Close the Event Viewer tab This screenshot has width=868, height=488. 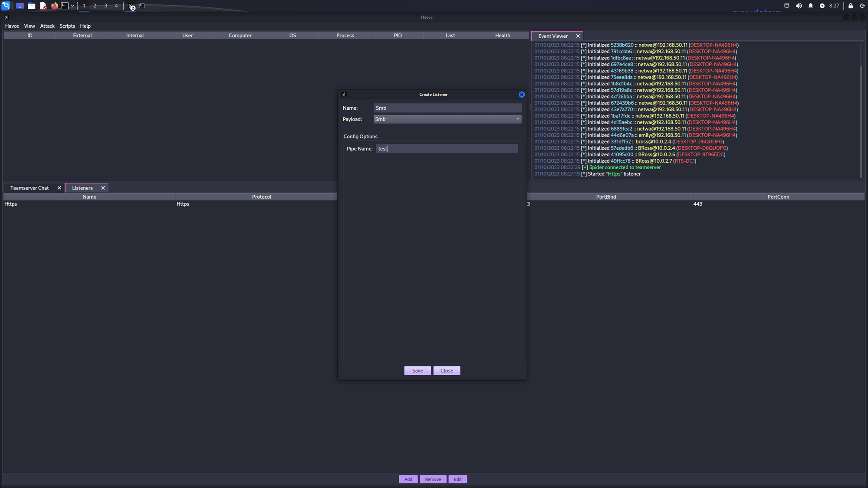pos(578,36)
